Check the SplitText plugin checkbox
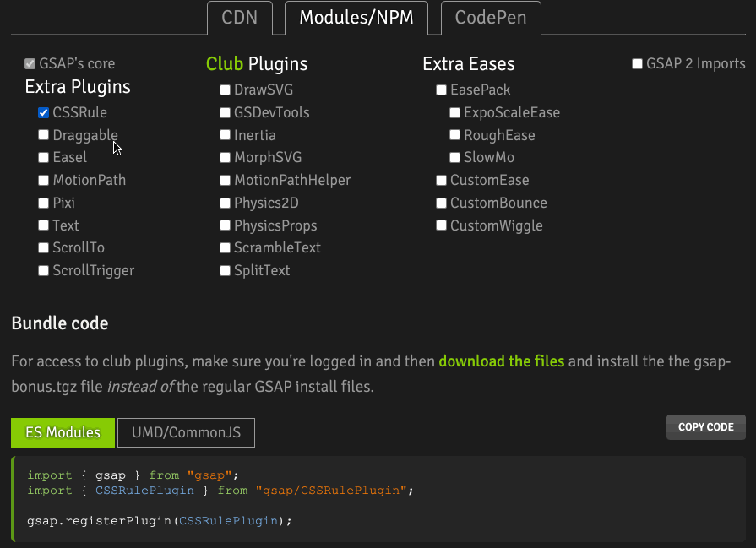The height and width of the screenshot is (548, 756). pyautogui.click(x=225, y=270)
